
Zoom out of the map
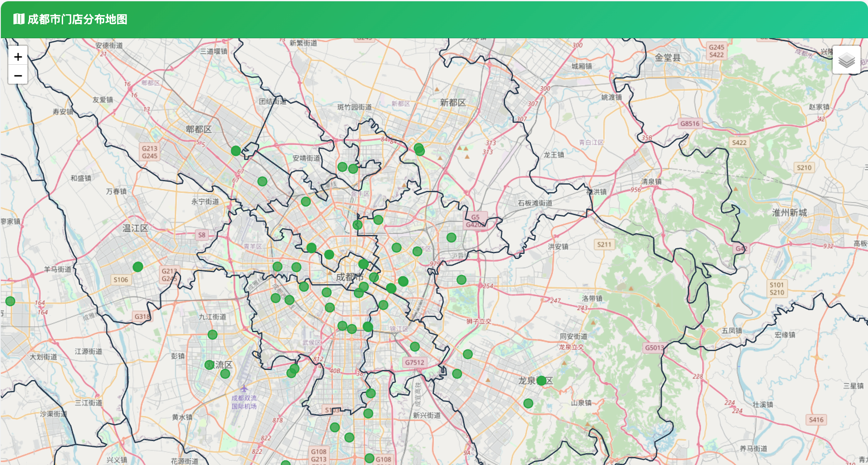tap(18, 75)
